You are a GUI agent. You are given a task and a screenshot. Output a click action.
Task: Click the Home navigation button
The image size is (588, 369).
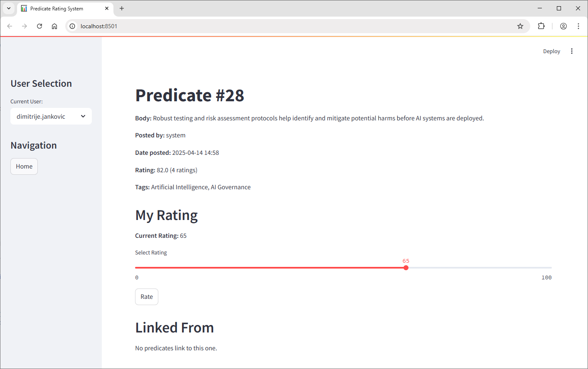pos(24,166)
